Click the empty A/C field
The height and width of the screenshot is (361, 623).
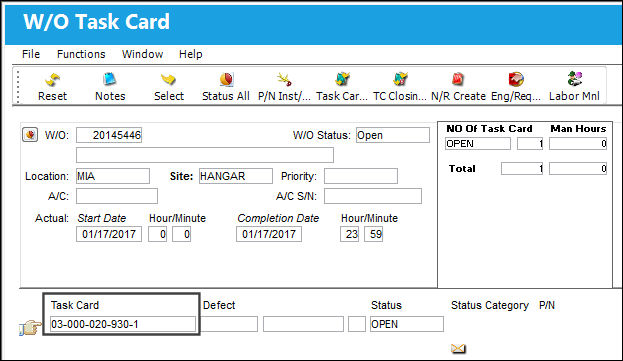[x=117, y=196]
